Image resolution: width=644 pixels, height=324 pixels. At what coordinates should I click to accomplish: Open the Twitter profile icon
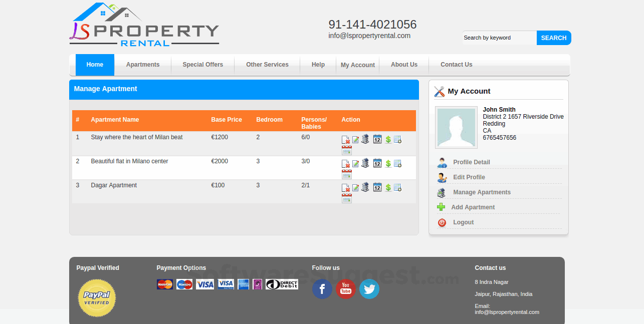369,289
